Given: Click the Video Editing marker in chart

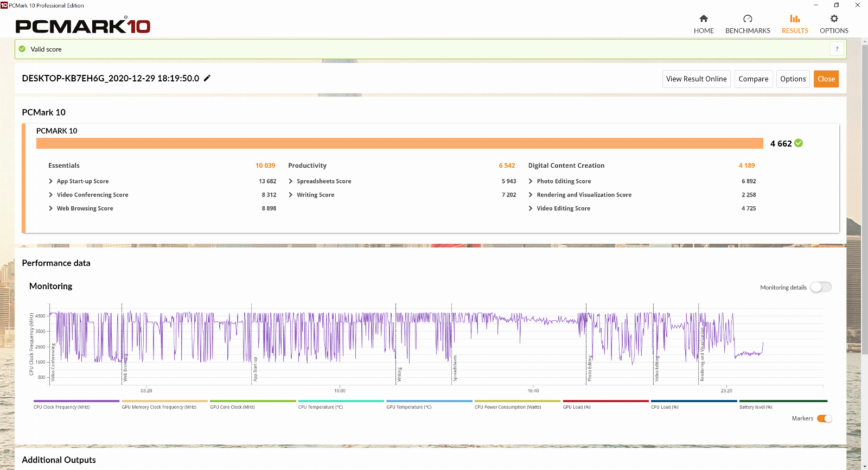Looking at the screenshot, I should tap(657, 369).
